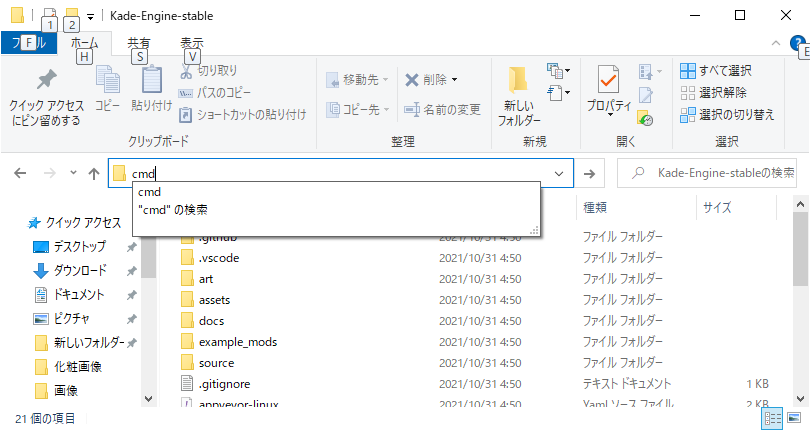The image size is (810, 431).
Task: Click the Edit icon in 開く group
Action: tap(646, 95)
